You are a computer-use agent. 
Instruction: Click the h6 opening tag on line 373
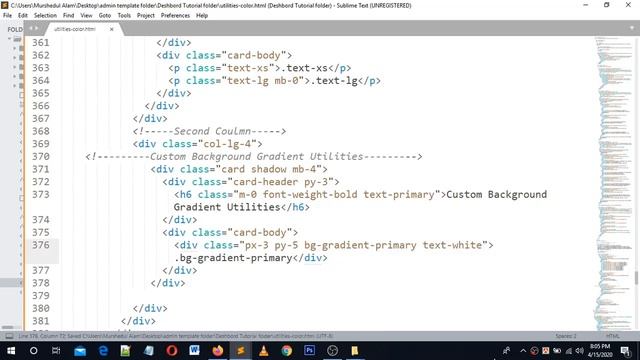point(310,194)
